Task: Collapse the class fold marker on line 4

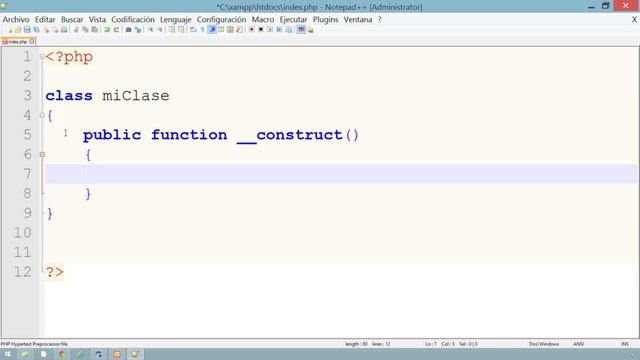Action: click(42, 116)
